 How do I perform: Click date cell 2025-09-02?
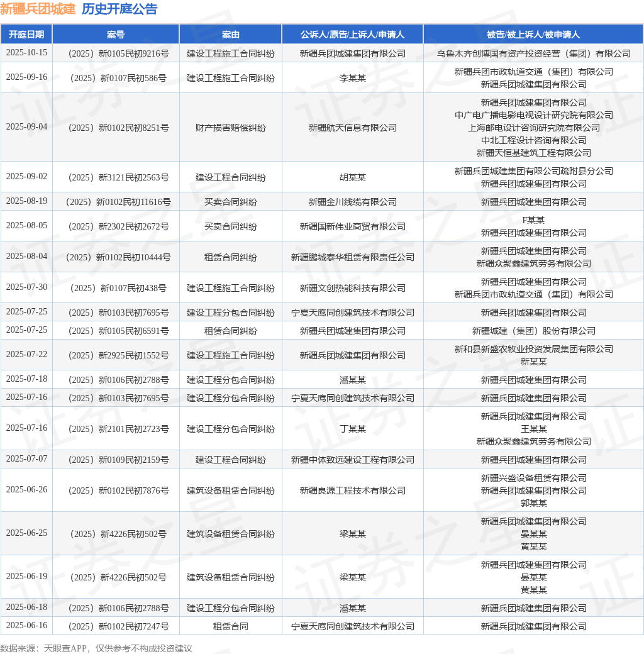coord(26,177)
